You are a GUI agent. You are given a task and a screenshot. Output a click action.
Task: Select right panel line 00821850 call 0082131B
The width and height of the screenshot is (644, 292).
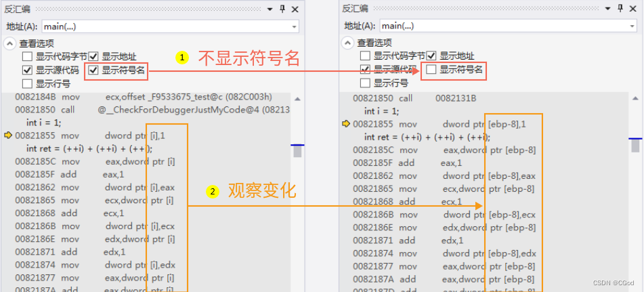coord(415,98)
